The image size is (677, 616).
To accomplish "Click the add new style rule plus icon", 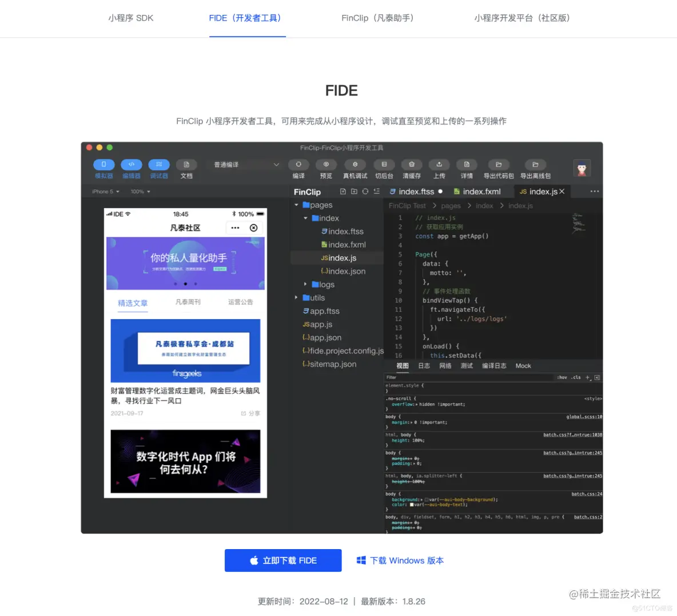I will pos(587,377).
